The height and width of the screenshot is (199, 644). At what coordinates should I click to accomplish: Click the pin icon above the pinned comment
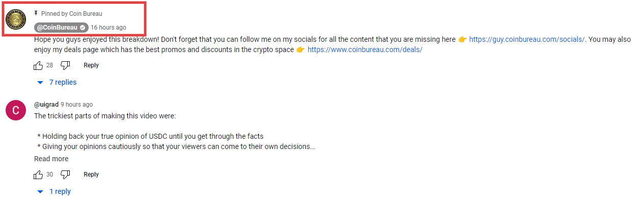tap(36, 13)
